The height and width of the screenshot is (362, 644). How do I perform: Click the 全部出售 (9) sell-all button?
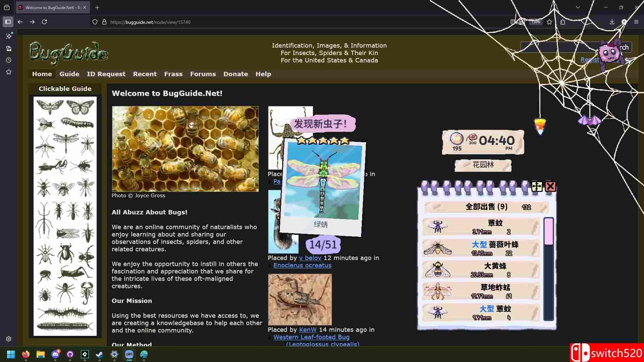pyautogui.click(x=486, y=207)
